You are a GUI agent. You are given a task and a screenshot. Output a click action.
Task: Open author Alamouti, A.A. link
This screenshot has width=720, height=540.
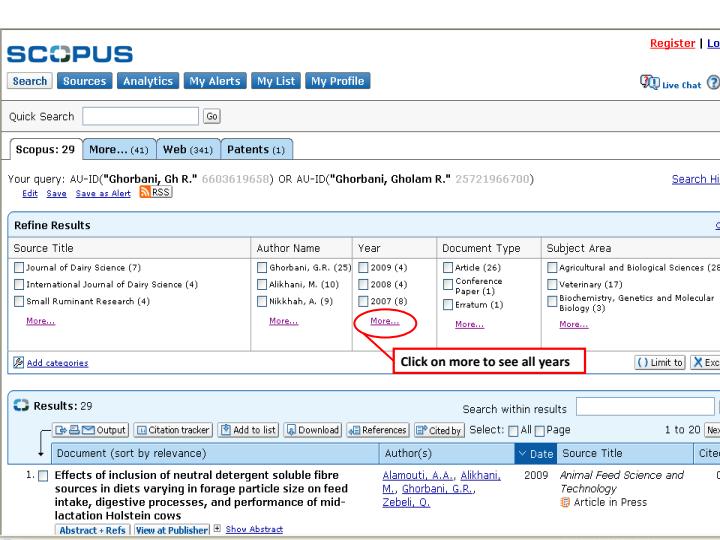[419, 475]
